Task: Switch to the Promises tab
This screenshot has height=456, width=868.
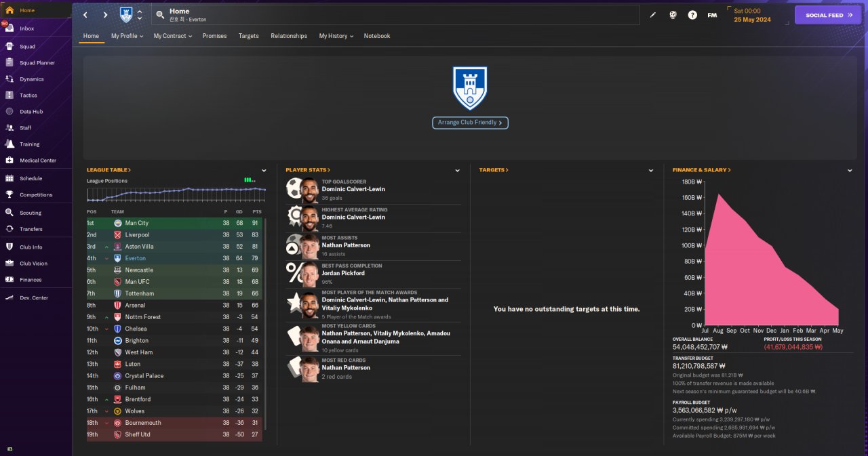Action: tap(214, 36)
